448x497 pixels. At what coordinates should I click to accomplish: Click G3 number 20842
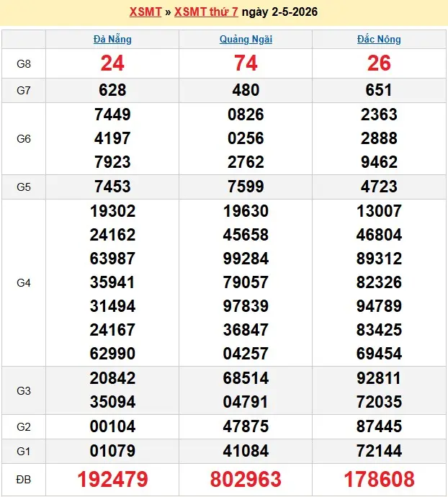point(112,378)
